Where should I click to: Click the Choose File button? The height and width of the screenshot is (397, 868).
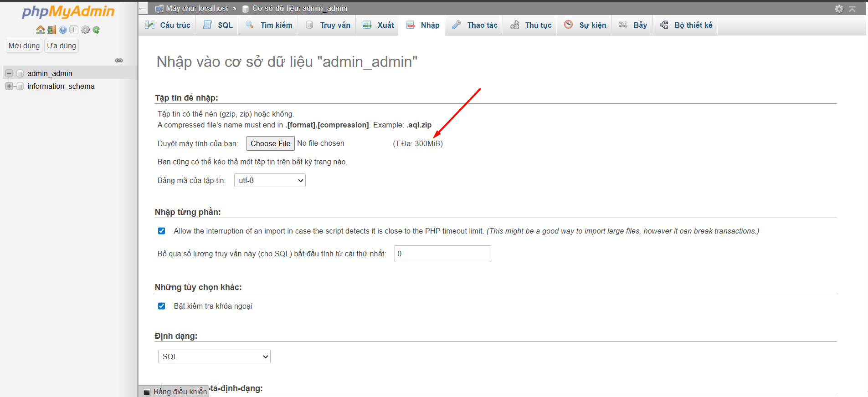(270, 143)
